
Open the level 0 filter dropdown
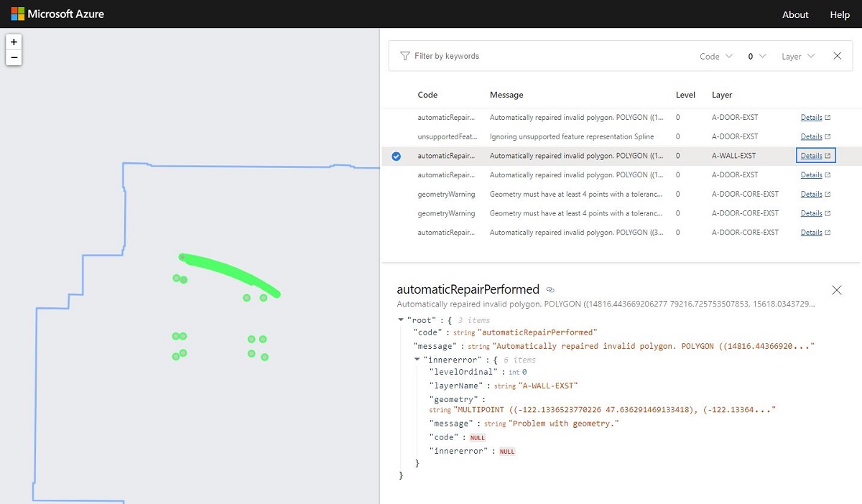coord(757,56)
